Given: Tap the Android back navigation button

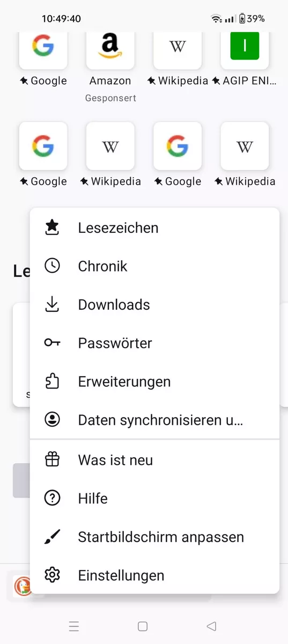Looking at the screenshot, I should (211, 626).
